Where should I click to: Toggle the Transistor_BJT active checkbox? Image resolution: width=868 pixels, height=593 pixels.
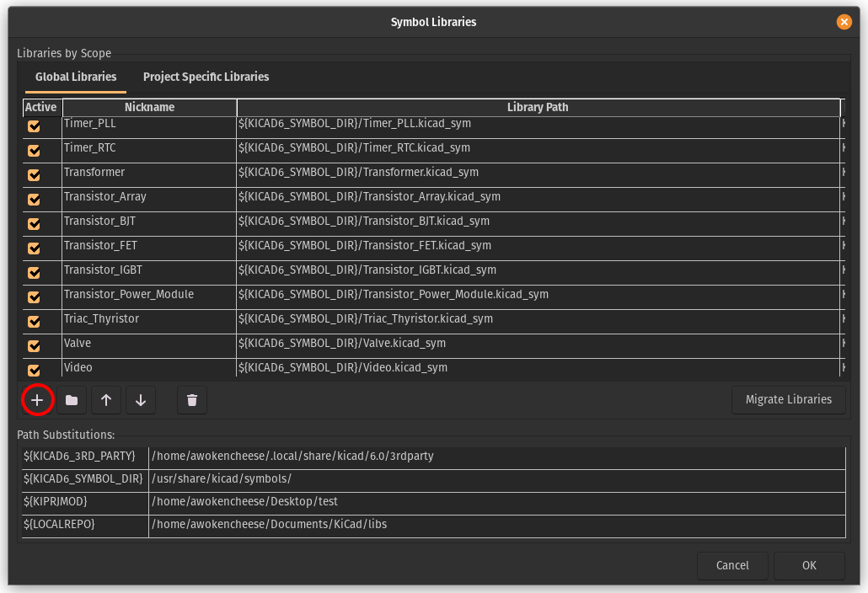pos(34,223)
